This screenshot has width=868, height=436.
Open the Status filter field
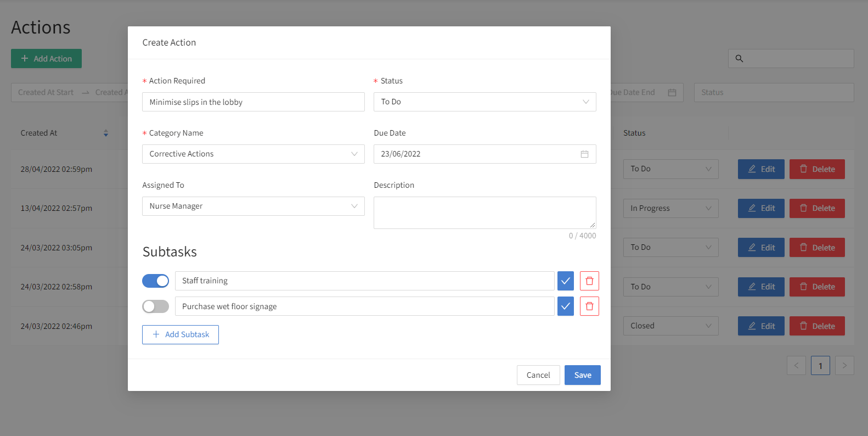[x=774, y=92]
